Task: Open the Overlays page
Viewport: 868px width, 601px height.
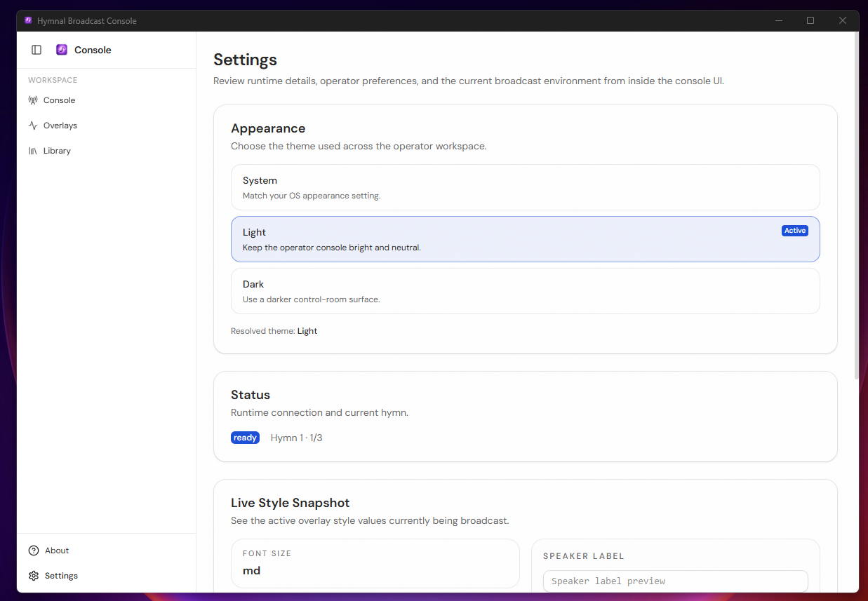Action: [x=107, y=126]
